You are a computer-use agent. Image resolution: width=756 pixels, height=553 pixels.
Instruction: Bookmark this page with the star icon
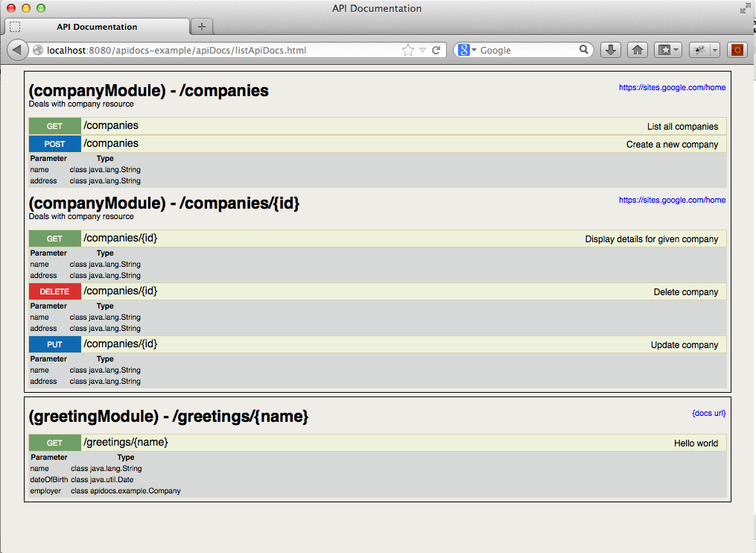[x=408, y=50]
